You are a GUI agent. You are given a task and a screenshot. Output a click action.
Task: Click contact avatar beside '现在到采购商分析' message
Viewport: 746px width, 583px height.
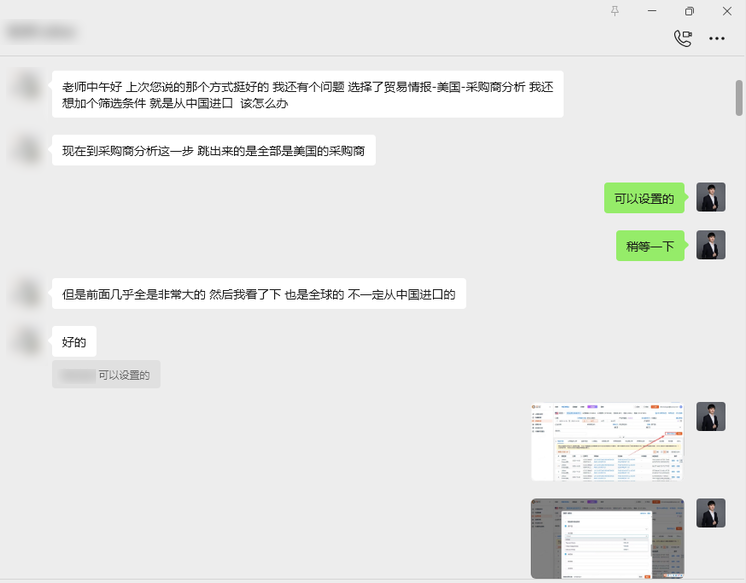pos(28,150)
